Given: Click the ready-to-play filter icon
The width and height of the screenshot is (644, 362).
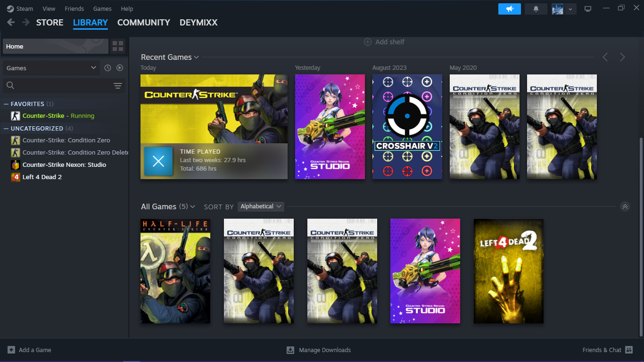Looking at the screenshot, I should 120,68.
